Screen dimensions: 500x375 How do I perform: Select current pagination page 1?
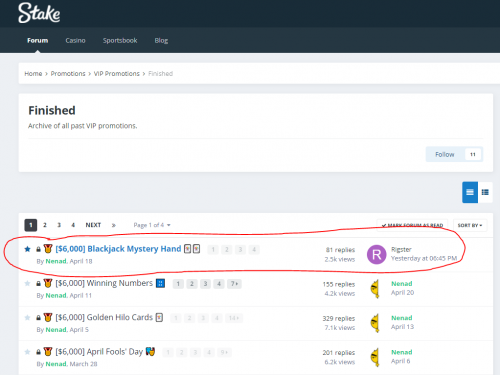(x=31, y=225)
